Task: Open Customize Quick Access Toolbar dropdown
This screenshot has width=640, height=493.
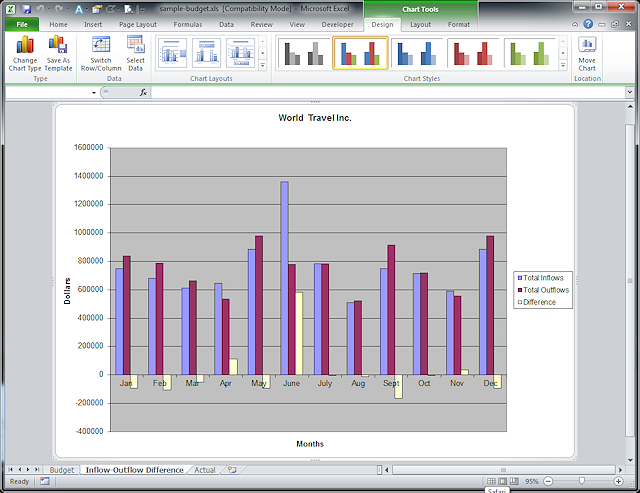Action: coord(142,10)
